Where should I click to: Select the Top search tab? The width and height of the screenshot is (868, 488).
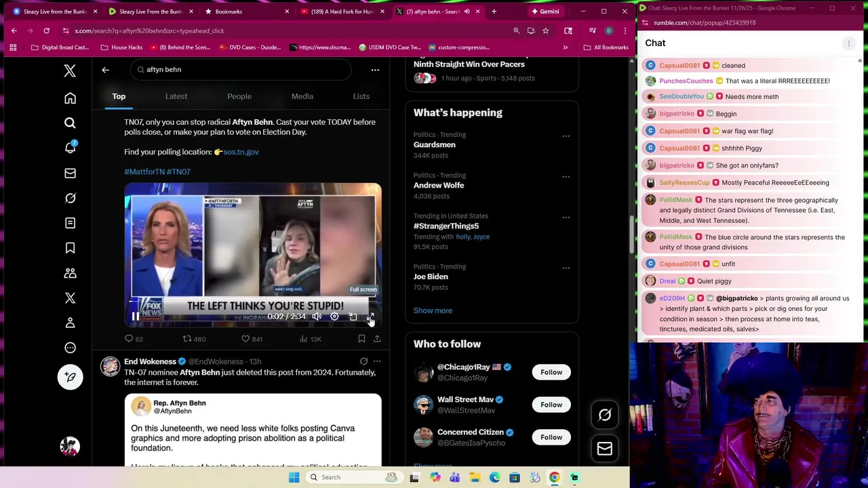[x=119, y=96]
